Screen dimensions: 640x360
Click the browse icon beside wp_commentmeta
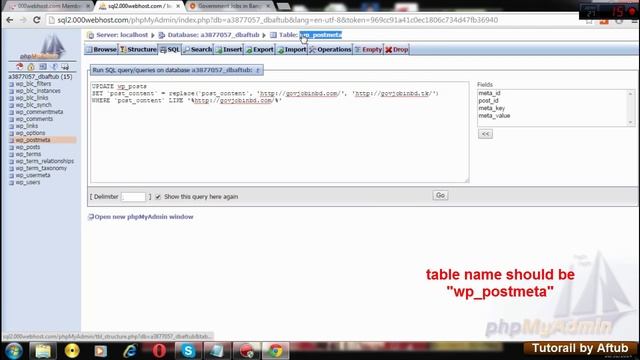point(11,112)
